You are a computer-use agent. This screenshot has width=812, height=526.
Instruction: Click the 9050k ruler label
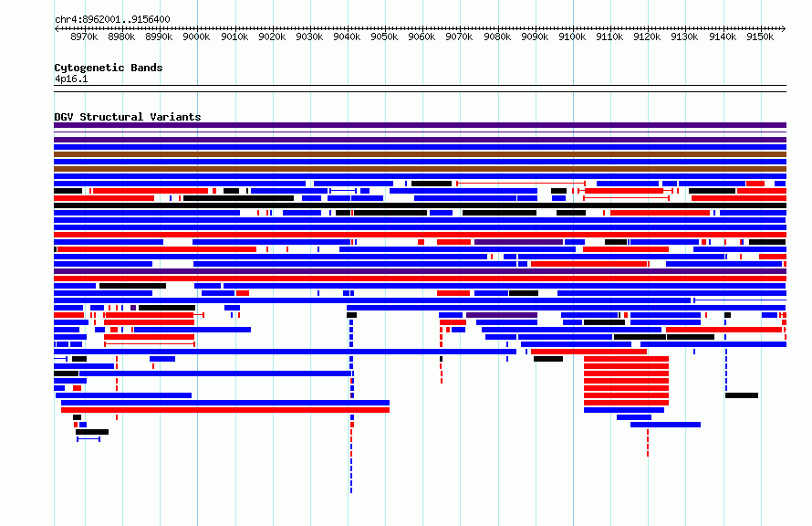tap(384, 37)
